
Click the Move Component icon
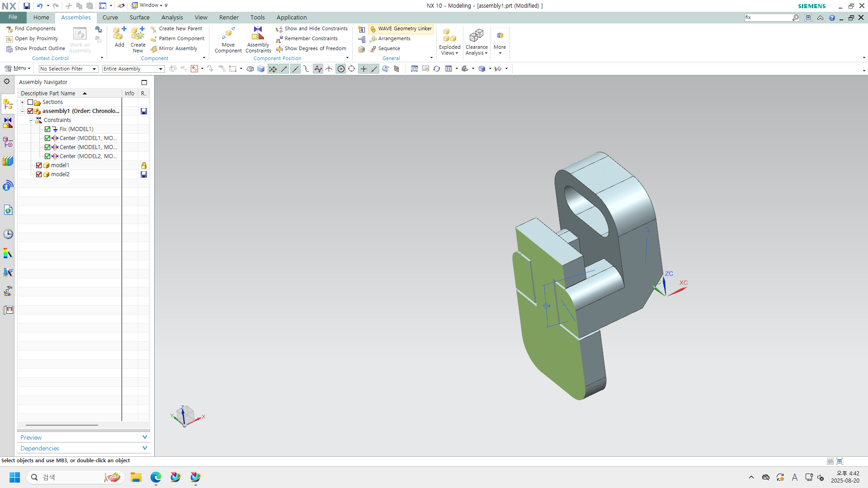[228, 34]
